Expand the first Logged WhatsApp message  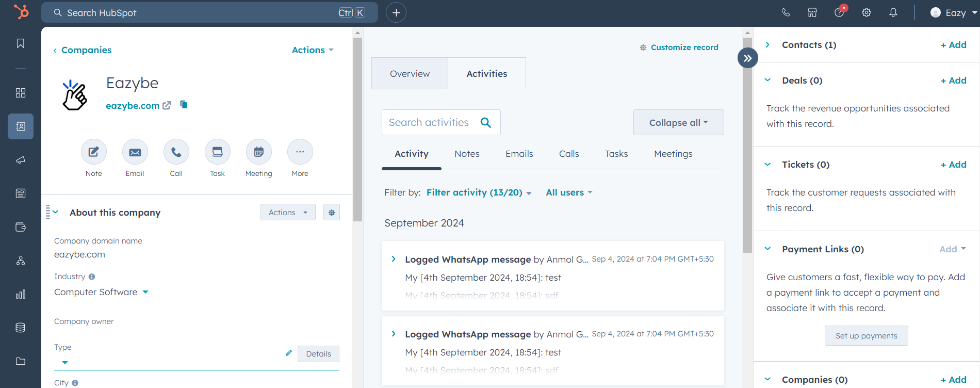click(394, 259)
